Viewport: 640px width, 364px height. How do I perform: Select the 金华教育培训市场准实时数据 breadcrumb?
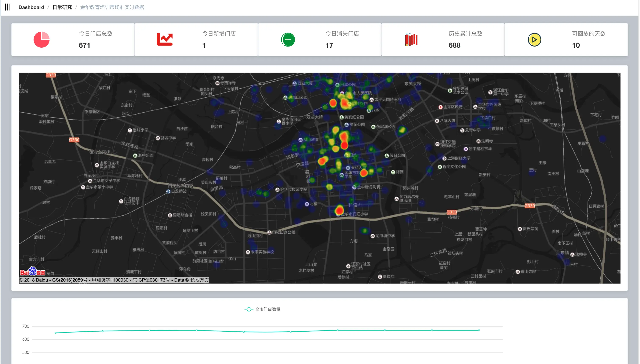pos(112,7)
